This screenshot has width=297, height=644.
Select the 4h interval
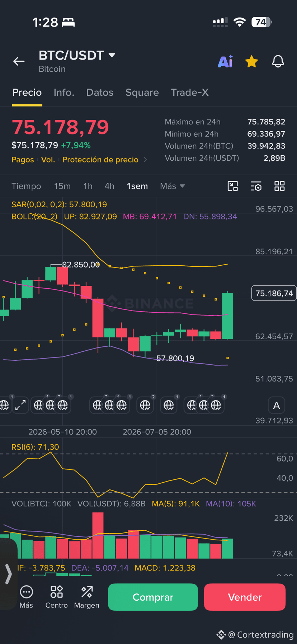tap(109, 186)
